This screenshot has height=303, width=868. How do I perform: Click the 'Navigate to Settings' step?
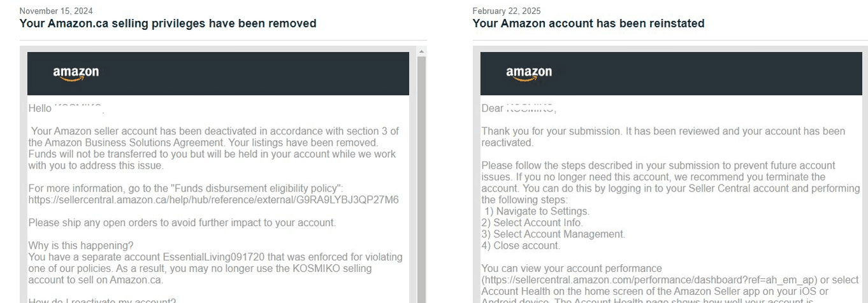tap(537, 211)
